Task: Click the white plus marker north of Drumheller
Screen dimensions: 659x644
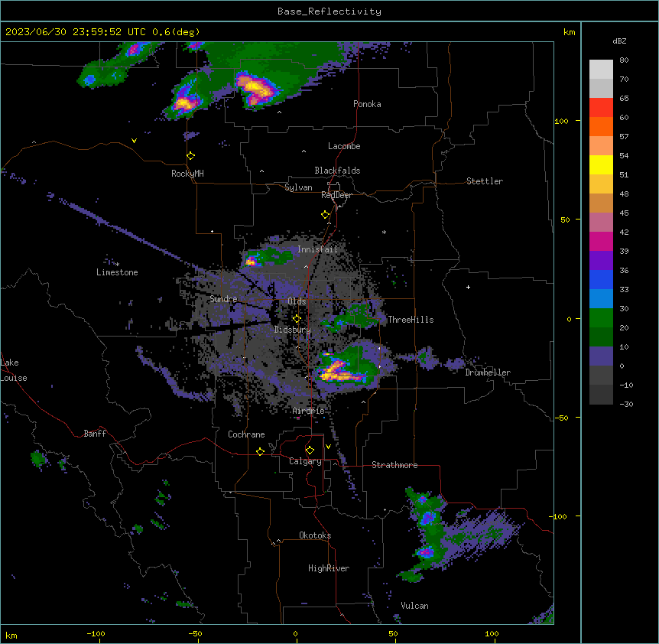Action: [468, 287]
